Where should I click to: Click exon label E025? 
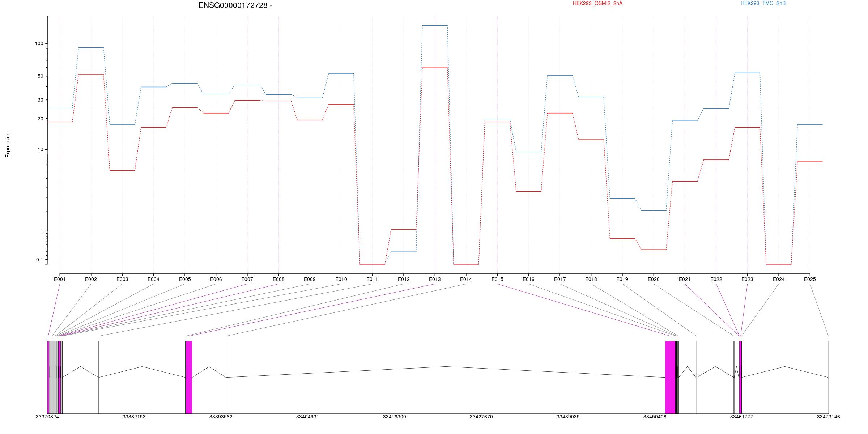click(x=810, y=279)
